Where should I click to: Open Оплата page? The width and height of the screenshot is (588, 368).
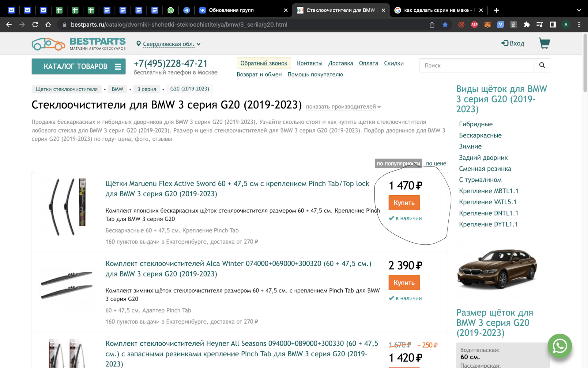[x=368, y=63]
